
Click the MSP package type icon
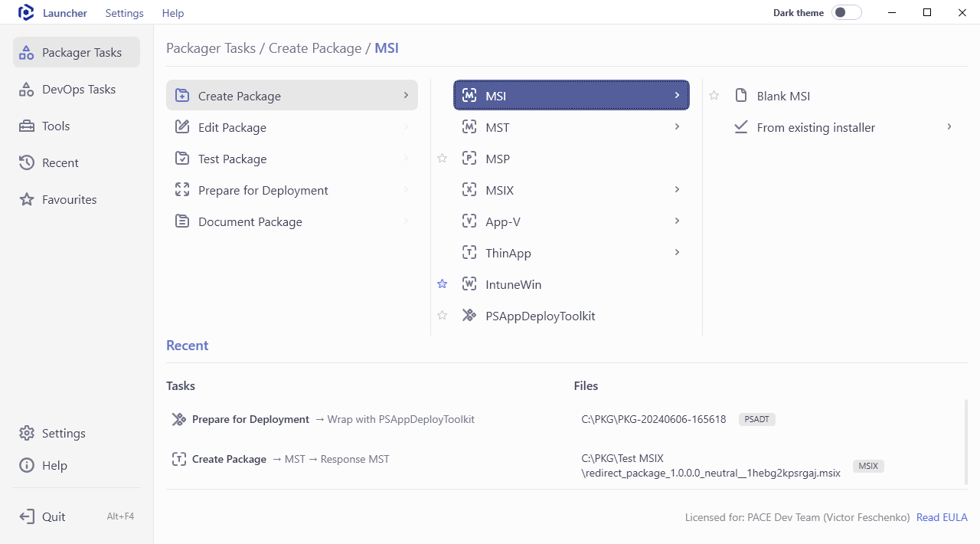coord(469,159)
